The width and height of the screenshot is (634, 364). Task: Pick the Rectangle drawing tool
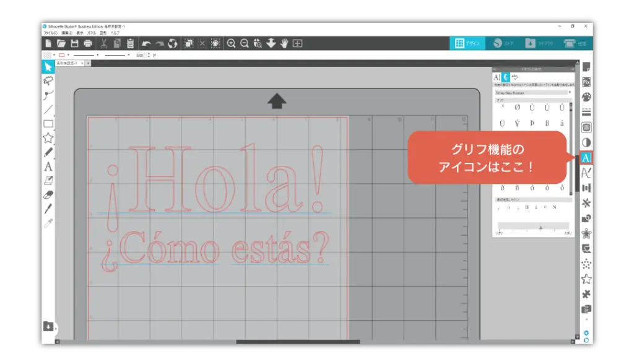click(48, 124)
